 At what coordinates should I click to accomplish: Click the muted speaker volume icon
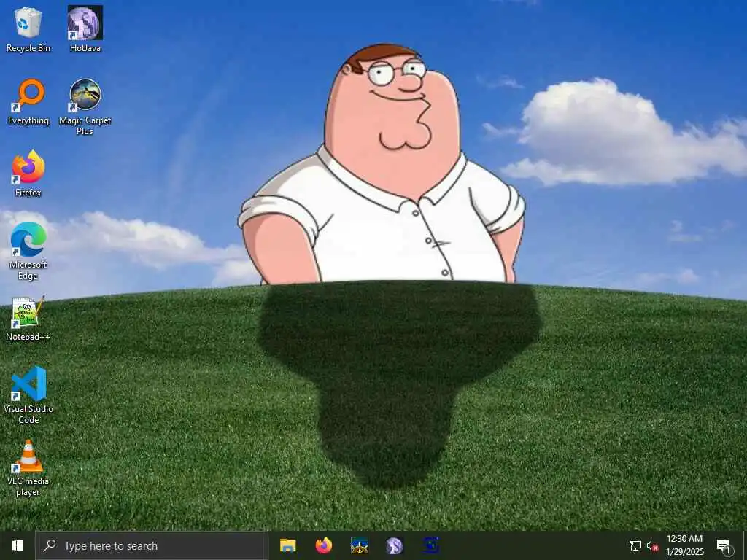coord(652,545)
